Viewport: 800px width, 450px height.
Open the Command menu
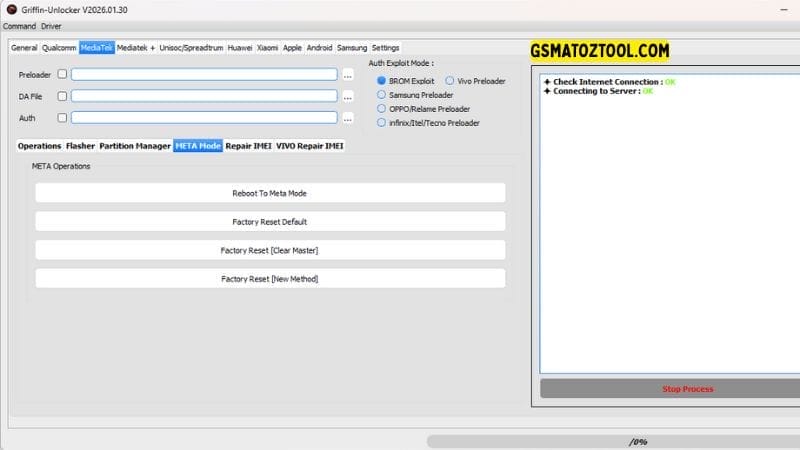tap(20, 26)
